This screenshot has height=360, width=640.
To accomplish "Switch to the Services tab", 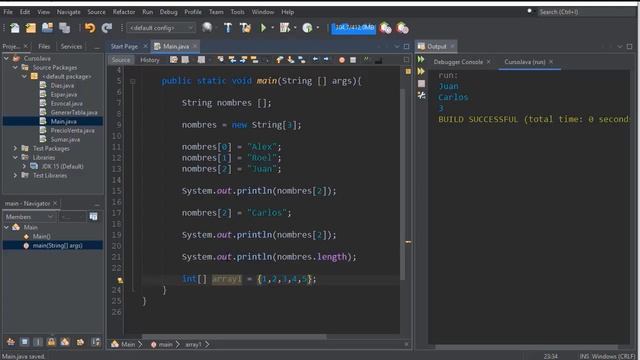I will 71,47.
